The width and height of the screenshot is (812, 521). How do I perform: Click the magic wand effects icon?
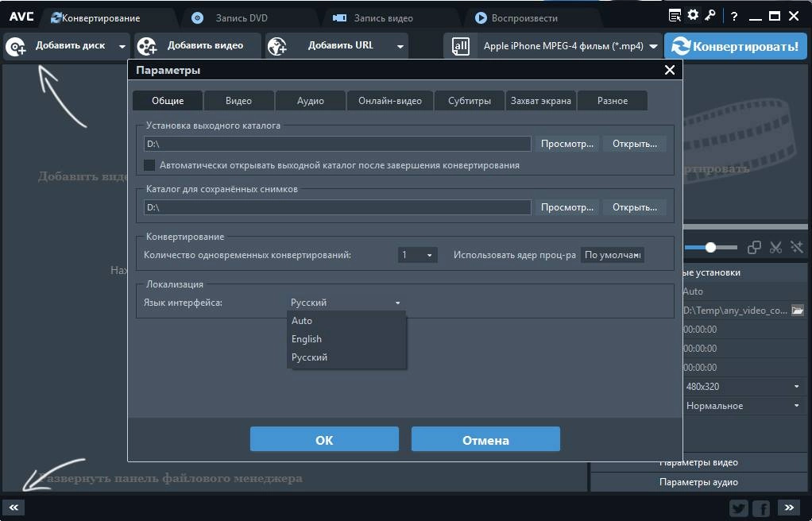796,248
